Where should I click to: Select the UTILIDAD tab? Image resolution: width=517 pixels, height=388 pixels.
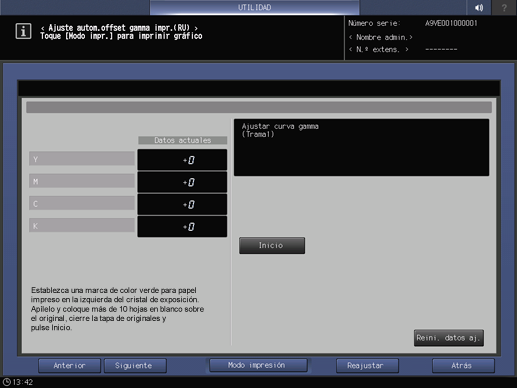(254, 7)
